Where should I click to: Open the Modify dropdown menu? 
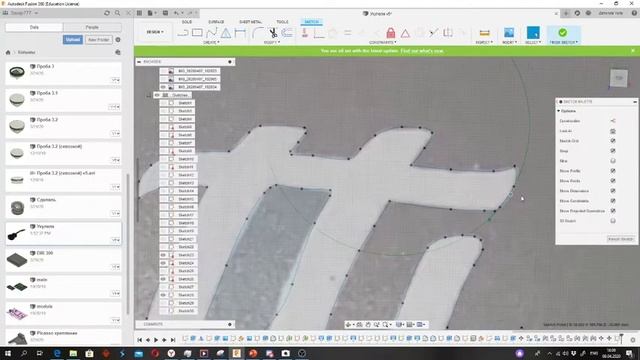tap(271, 42)
